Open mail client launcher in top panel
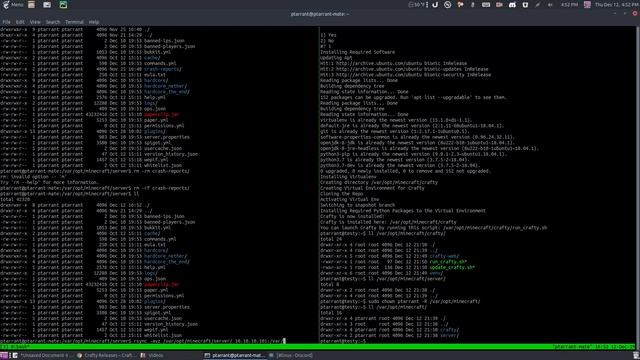The width and height of the screenshot is (640, 360). [47, 5]
